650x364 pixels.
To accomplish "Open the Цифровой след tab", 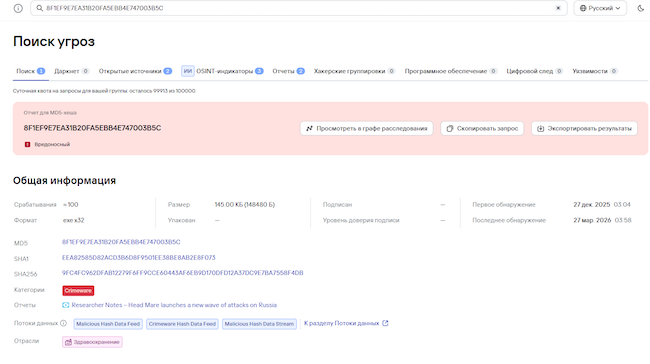I will point(535,71).
